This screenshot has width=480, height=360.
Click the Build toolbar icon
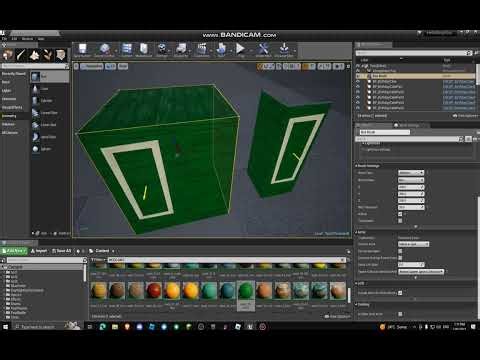pos(221,50)
